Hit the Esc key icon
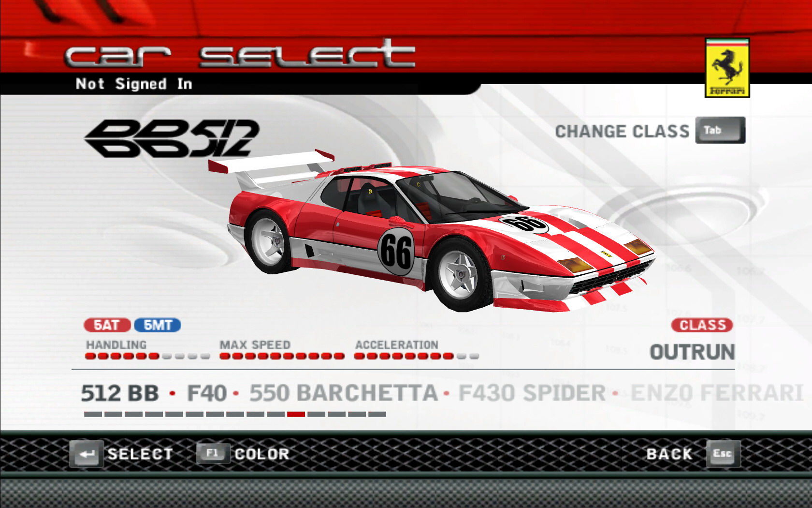The image size is (812, 508). point(723,453)
